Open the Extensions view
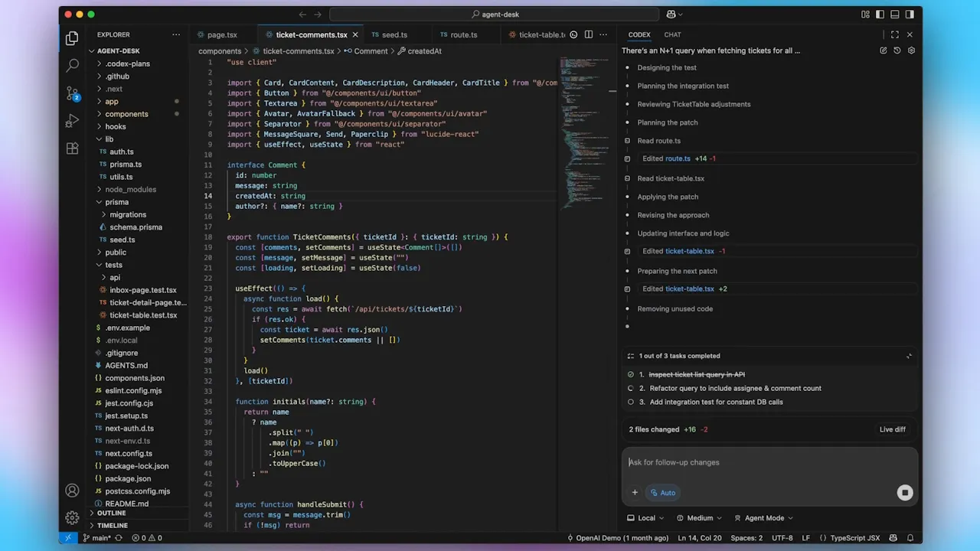Image resolution: width=980 pixels, height=551 pixels. [73, 148]
